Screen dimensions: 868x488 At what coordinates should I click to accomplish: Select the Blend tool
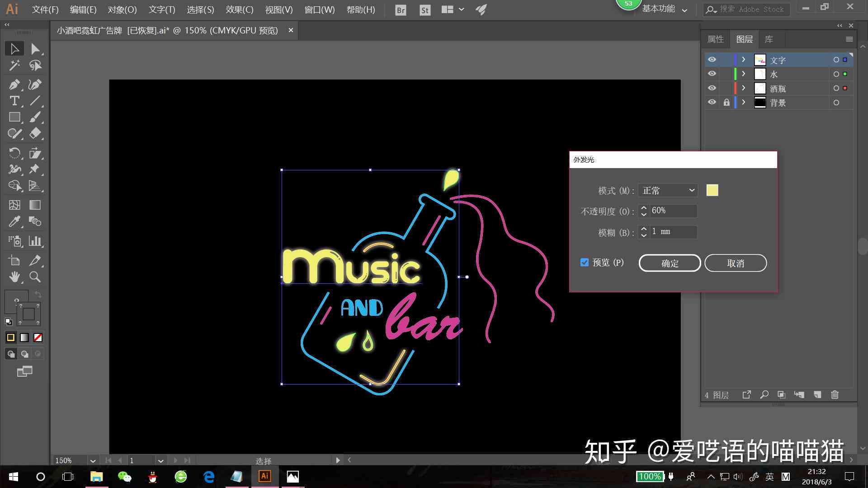(35, 221)
